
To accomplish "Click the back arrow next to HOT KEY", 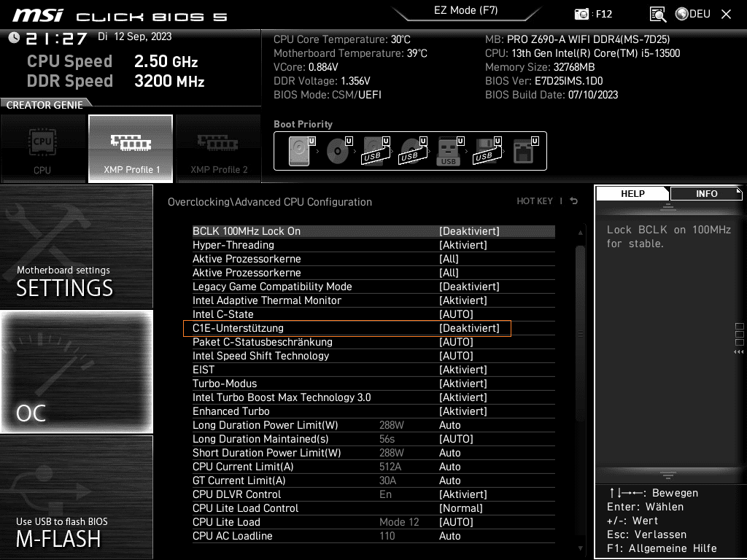I will click(x=573, y=201).
